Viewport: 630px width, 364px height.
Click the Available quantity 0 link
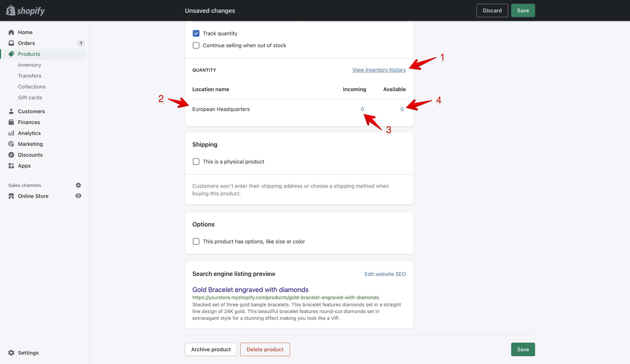coord(402,109)
